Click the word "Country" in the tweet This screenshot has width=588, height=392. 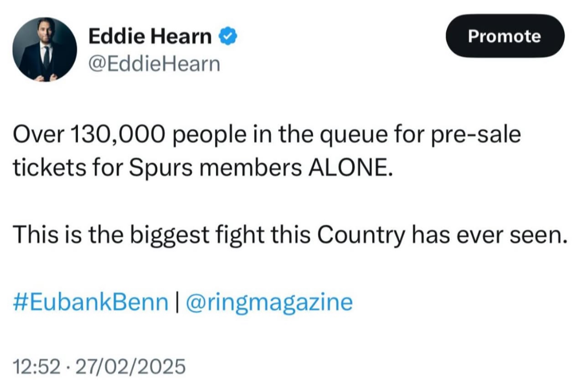(x=360, y=235)
